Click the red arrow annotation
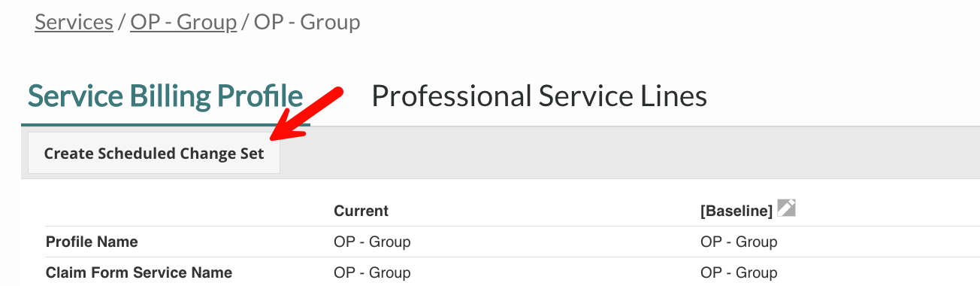 tap(307, 115)
